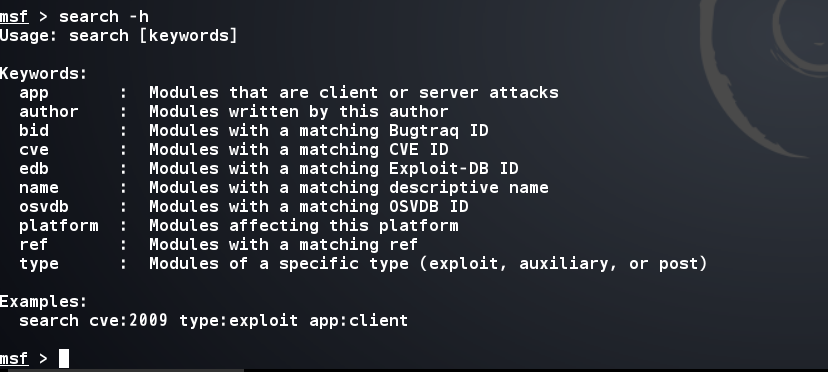Click the 'Examples:' heading

[x=43, y=302]
